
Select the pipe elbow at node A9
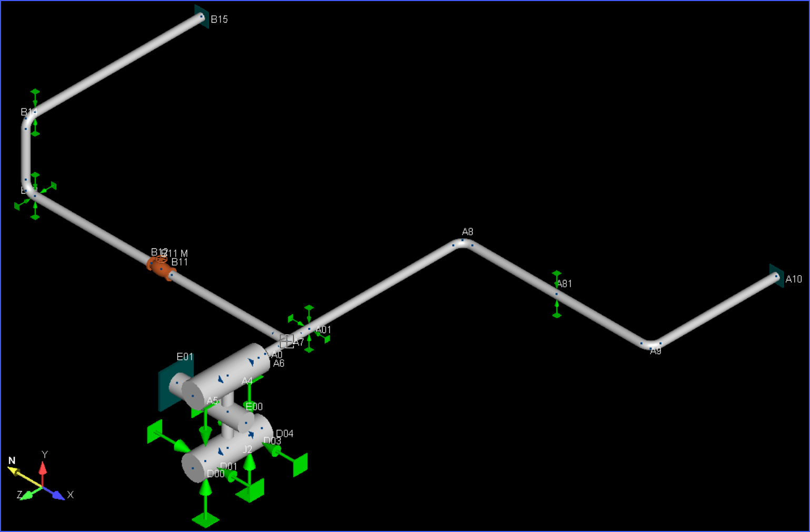651,344
